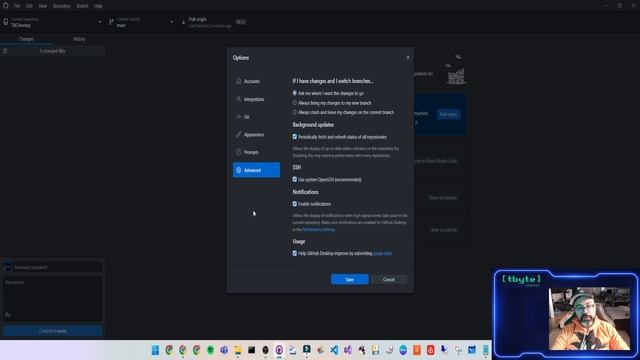This screenshot has width=640, height=360.
Task: Close the Options dialog with the X
Action: 408,58
